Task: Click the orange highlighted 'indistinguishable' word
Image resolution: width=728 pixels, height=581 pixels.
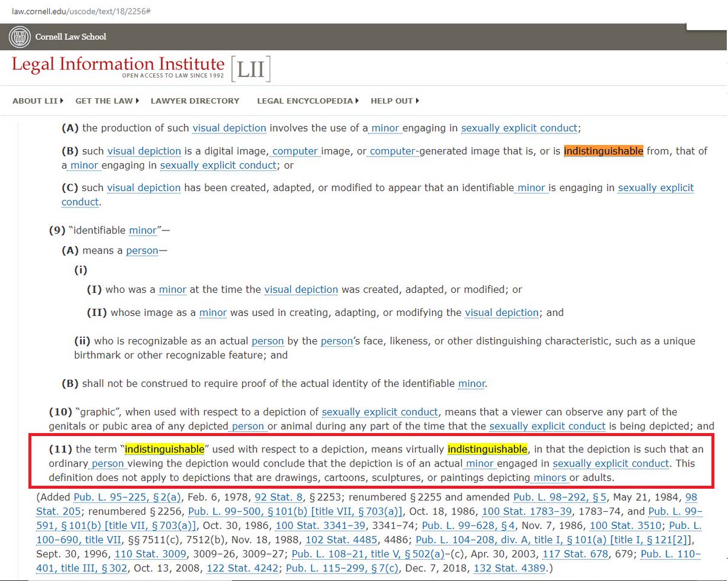Action: tap(604, 151)
